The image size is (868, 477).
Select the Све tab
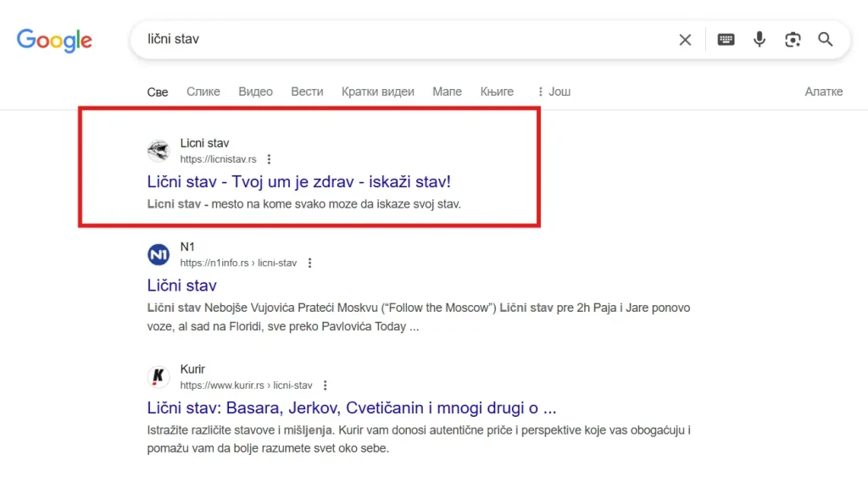[x=157, y=92]
